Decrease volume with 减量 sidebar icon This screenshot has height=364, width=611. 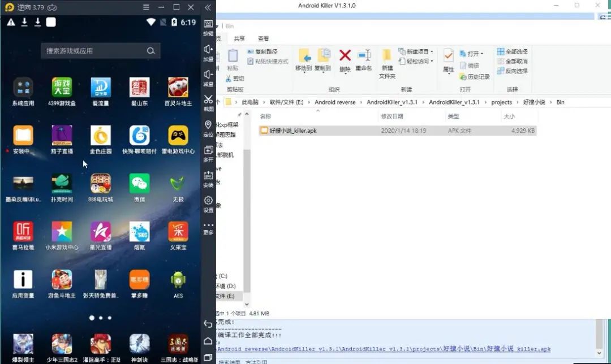[208, 75]
